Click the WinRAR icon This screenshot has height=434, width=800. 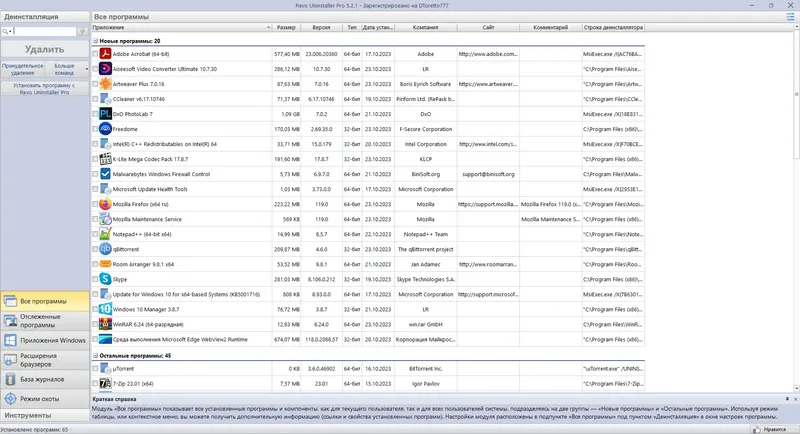tap(105, 324)
